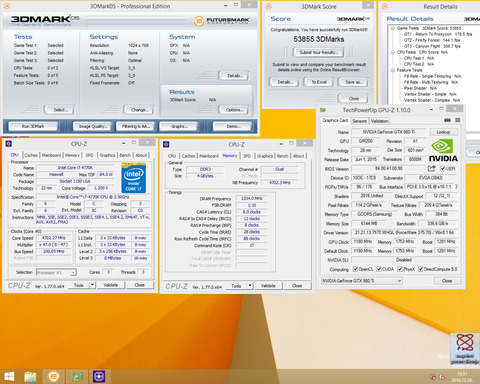This screenshot has width=480, height=384.
Task: Click the BIOS export share icon
Action: (432, 168)
